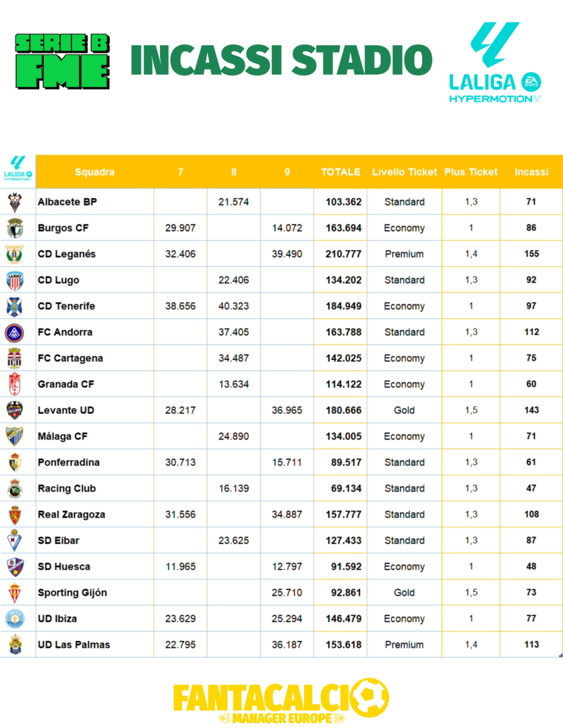Image resolution: width=563 pixels, height=728 pixels.
Task: Select the TOTALE column header
Action: coord(340,172)
